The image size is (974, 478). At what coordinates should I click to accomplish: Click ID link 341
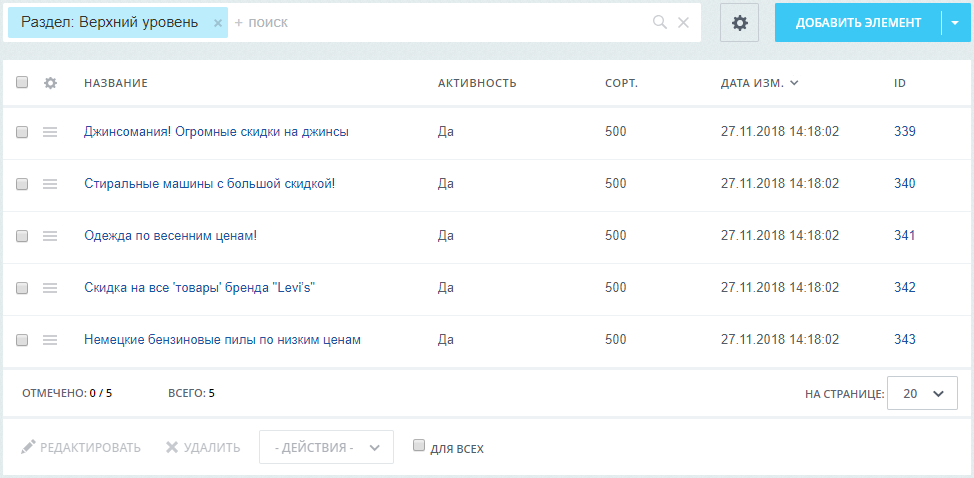tap(904, 236)
